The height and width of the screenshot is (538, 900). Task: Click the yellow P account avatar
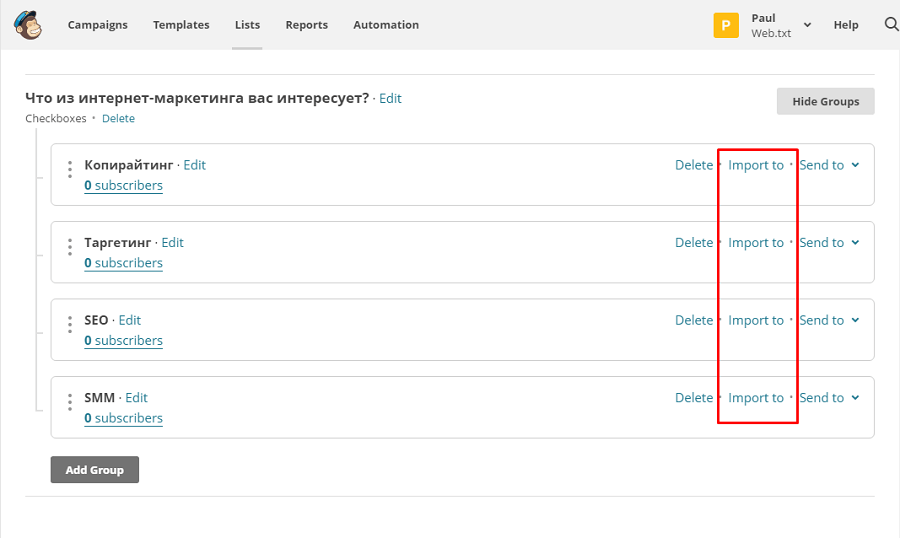tap(726, 25)
